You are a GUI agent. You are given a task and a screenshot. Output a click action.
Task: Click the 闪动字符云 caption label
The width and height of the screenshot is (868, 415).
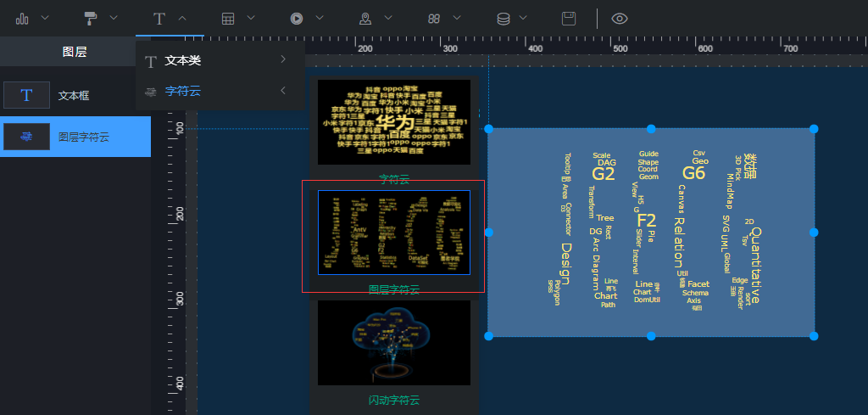click(x=394, y=400)
